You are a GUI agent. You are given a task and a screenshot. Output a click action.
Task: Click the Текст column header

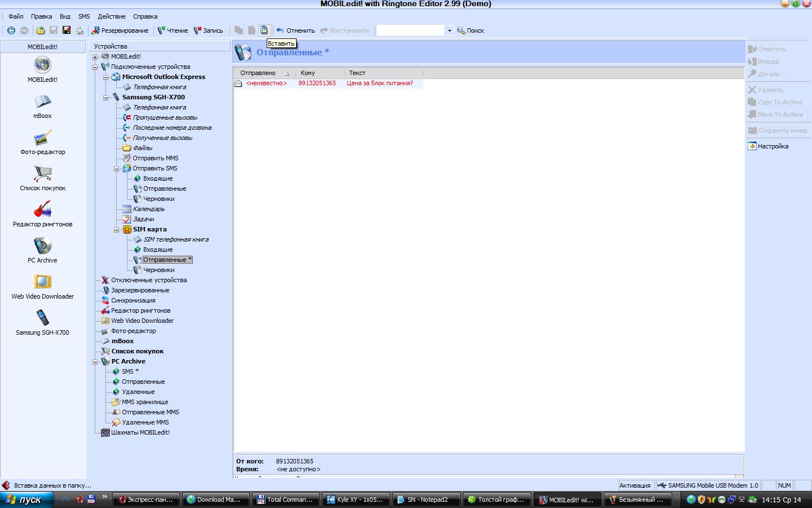pyautogui.click(x=383, y=73)
